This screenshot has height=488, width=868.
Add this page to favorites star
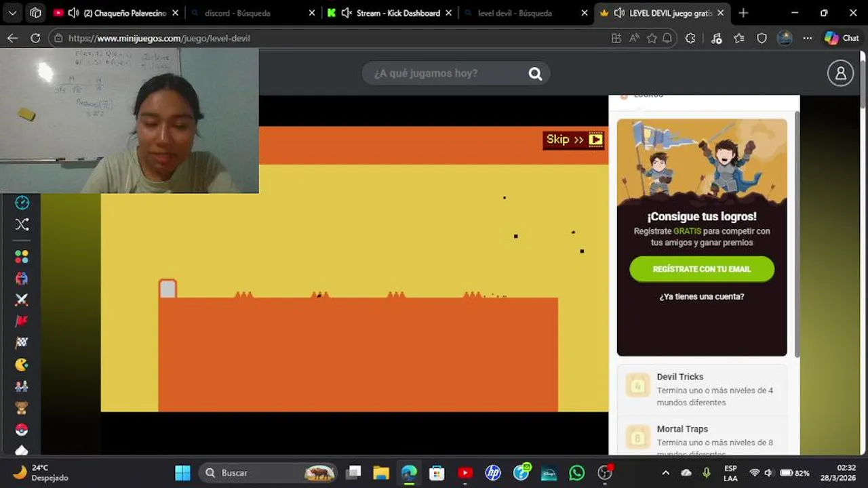pos(652,38)
